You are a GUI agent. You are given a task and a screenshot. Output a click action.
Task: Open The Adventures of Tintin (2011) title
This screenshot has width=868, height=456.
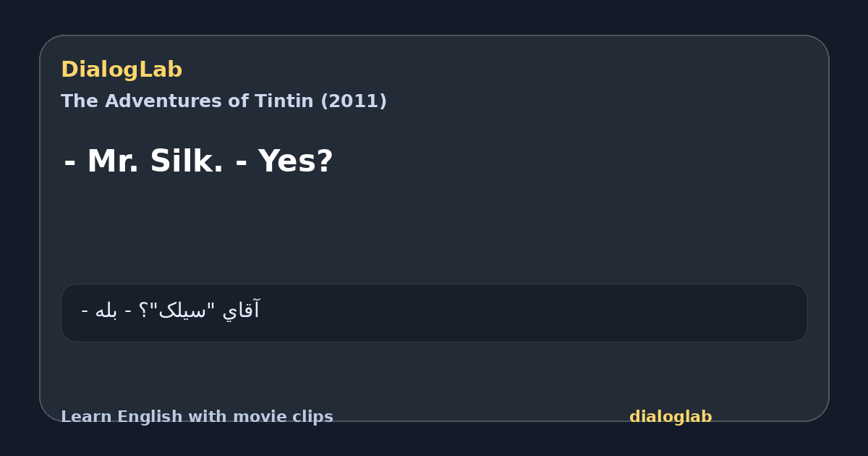(224, 101)
